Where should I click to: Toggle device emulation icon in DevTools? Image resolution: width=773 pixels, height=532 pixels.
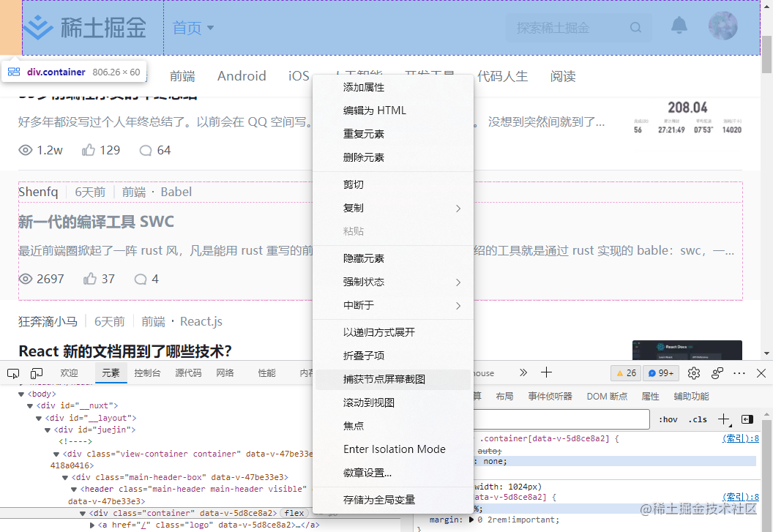(x=37, y=373)
